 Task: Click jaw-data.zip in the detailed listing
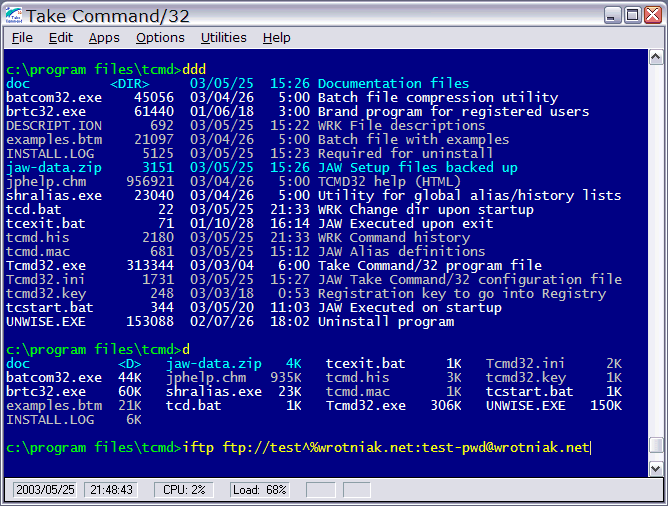(x=54, y=167)
